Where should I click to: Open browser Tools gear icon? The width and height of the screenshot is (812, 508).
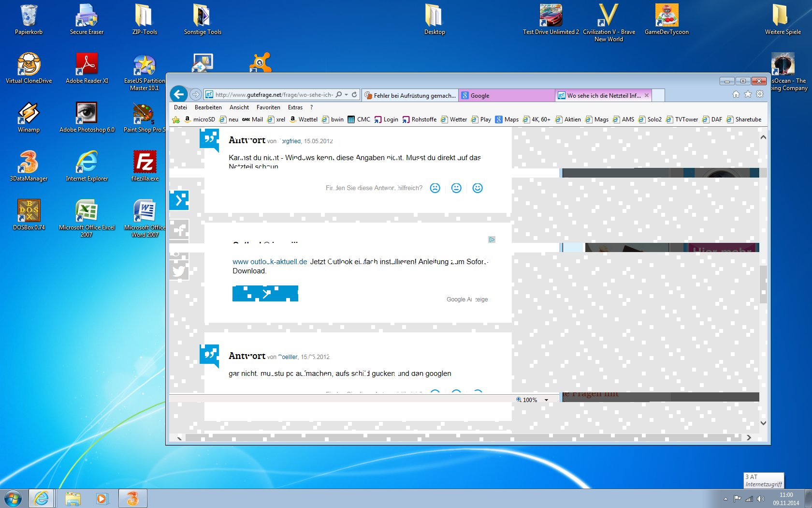760,94
